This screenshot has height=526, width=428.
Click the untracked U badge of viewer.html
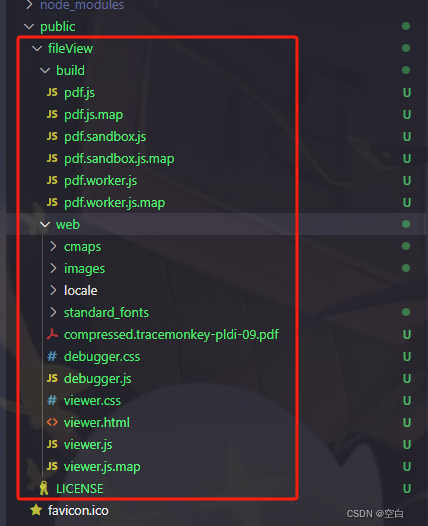407,423
